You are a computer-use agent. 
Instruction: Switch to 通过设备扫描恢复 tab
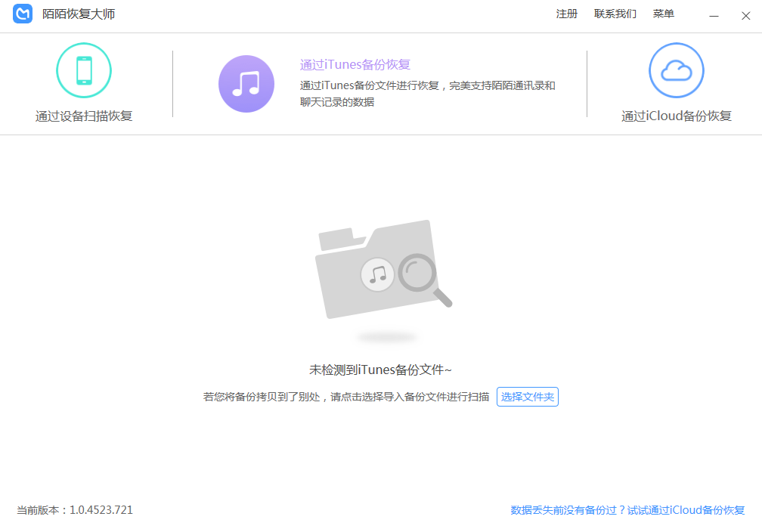point(84,116)
